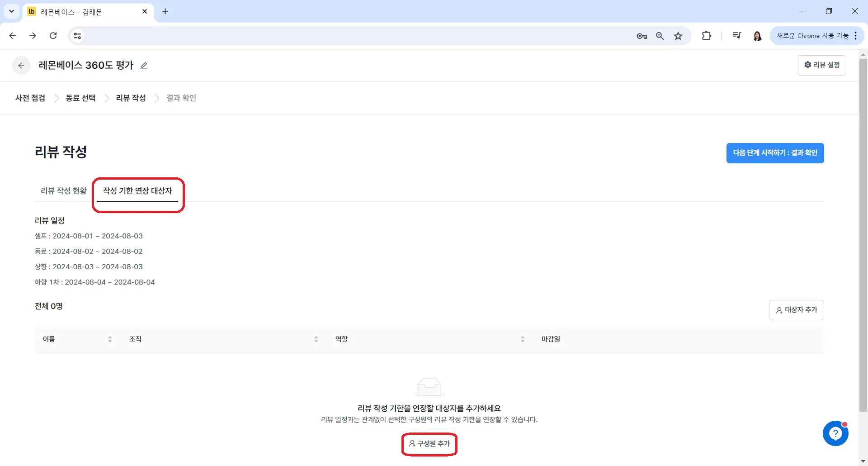Open Chrome extensions puzzle icon

coord(706,36)
